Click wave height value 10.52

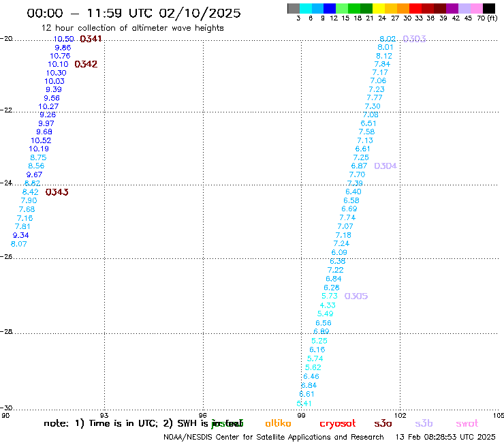tap(41, 140)
